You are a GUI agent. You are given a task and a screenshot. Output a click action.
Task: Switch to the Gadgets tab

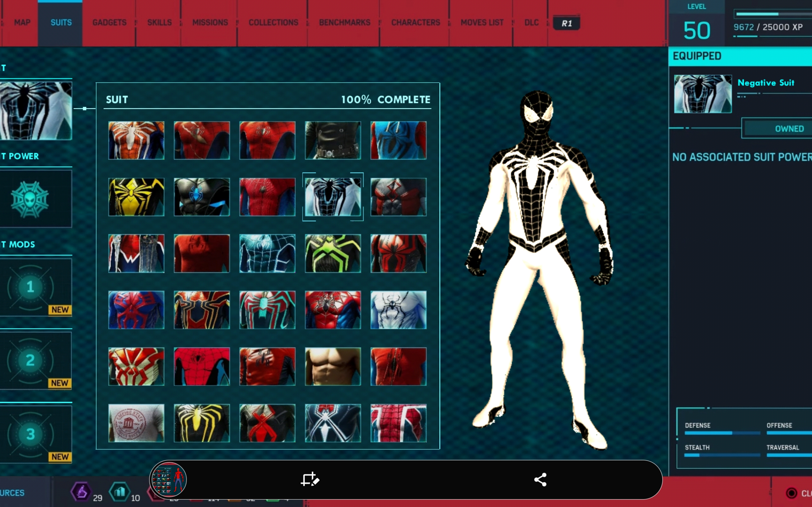pos(109,22)
